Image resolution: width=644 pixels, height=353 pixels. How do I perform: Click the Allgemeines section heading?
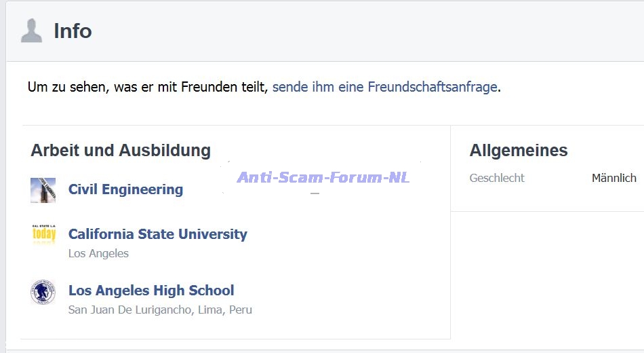click(519, 150)
